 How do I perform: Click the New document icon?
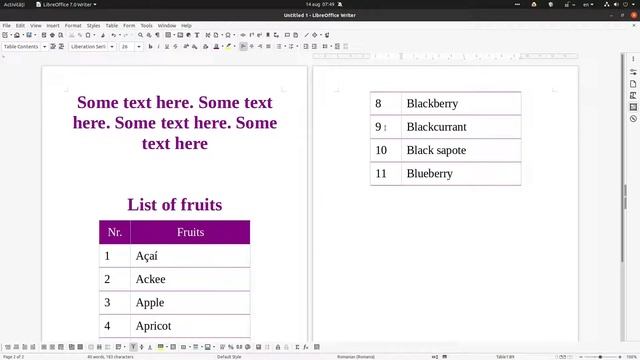click(4, 35)
